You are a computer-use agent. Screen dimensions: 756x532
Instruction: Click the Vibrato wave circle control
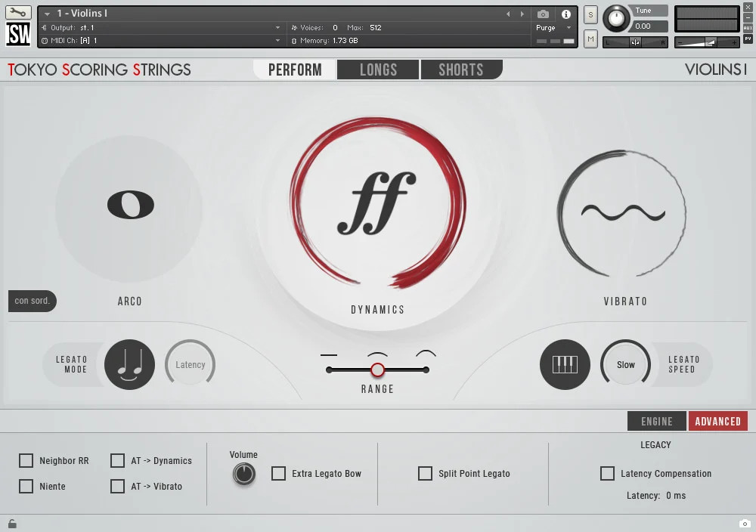coord(622,213)
